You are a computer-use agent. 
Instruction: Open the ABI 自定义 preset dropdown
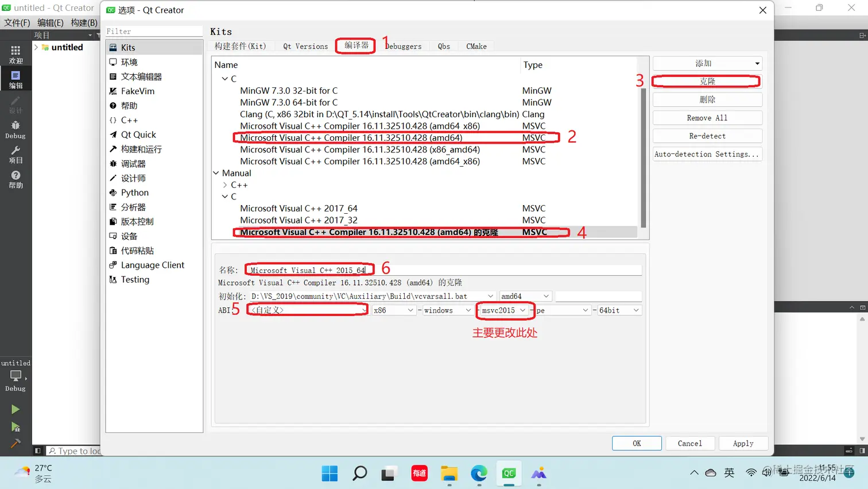308,310
